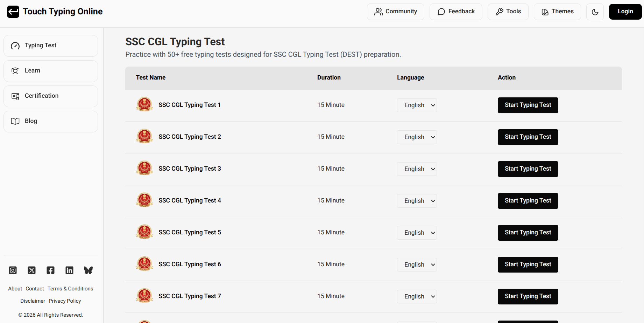The image size is (644, 323).
Task: Open the Tools wrench menu item
Action: tap(508, 12)
